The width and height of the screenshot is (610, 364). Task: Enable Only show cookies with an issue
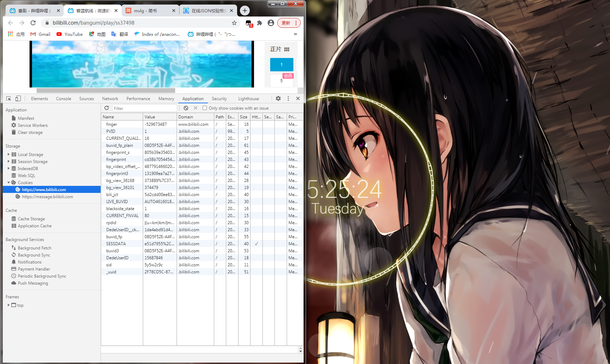[205, 108]
